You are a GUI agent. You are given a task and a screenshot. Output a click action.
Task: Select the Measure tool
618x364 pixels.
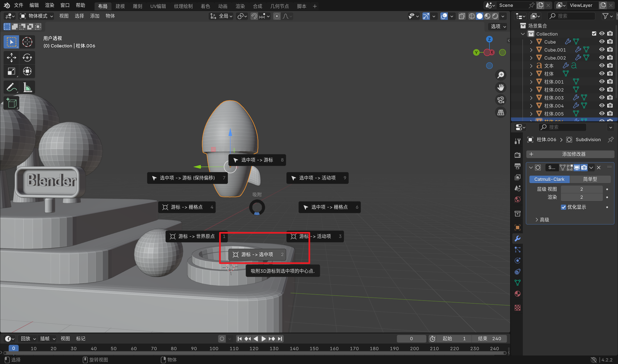(x=27, y=87)
